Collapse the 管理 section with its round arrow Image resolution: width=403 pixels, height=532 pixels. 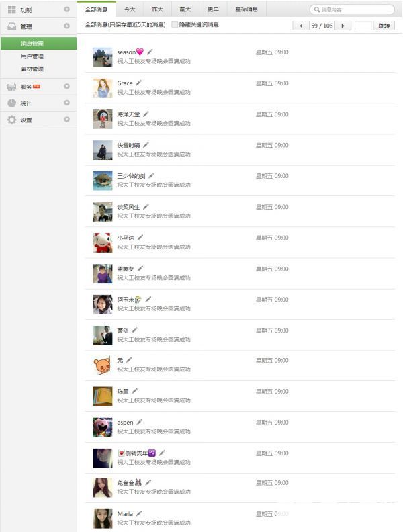pyautogui.click(x=66, y=26)
